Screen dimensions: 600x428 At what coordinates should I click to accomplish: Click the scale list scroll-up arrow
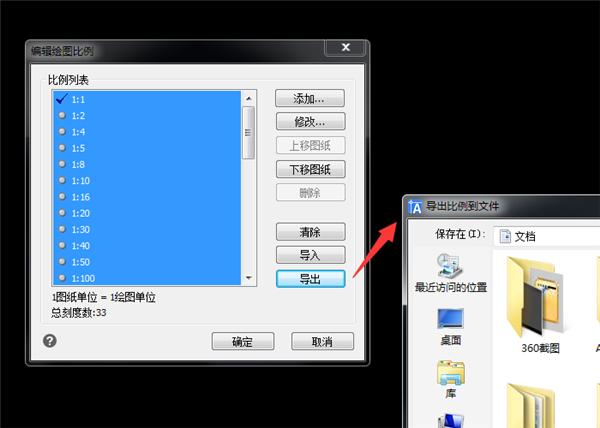pos(249,98)
